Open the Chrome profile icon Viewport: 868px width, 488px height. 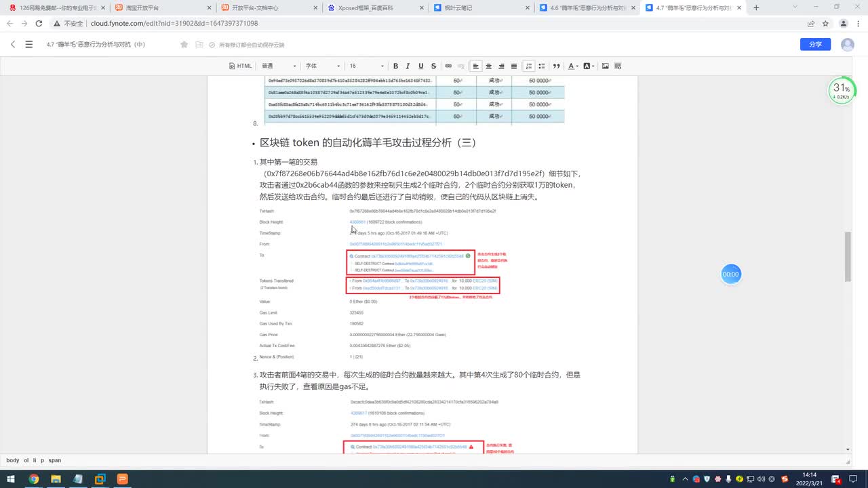pyautogui.click(x=843, y=23)
